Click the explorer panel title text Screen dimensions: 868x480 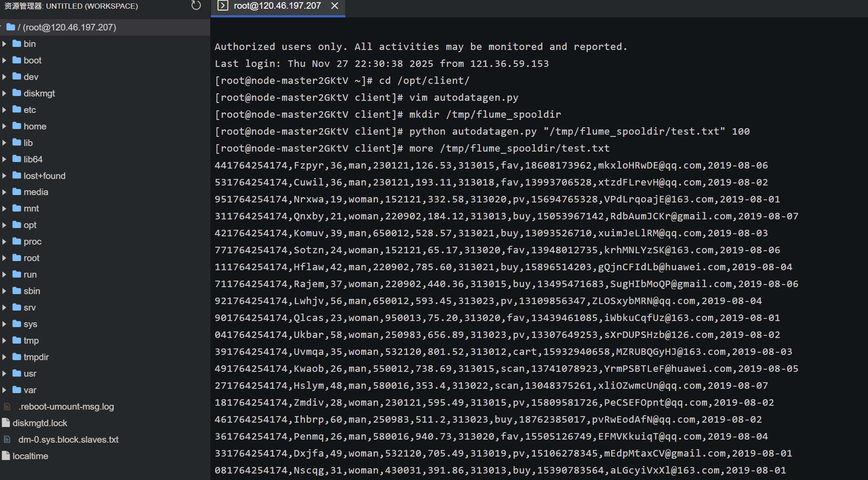point(71,6)
